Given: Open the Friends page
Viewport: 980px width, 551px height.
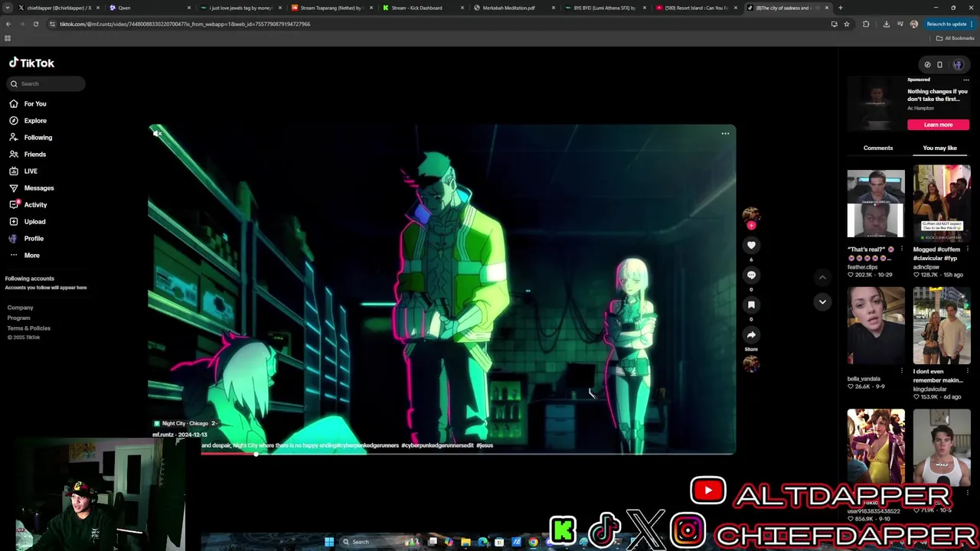Looking at the screenshot, I should tap(34, 154).
